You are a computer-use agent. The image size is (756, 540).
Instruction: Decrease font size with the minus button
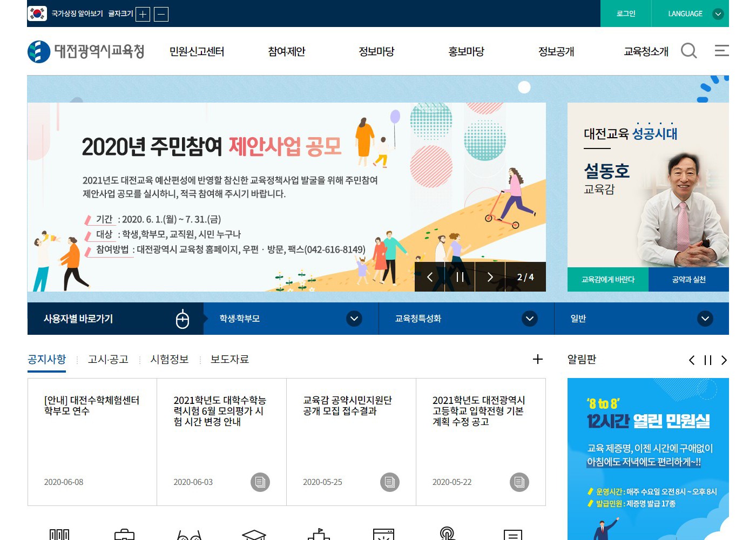pyautogui.click(x=161, y=14)
